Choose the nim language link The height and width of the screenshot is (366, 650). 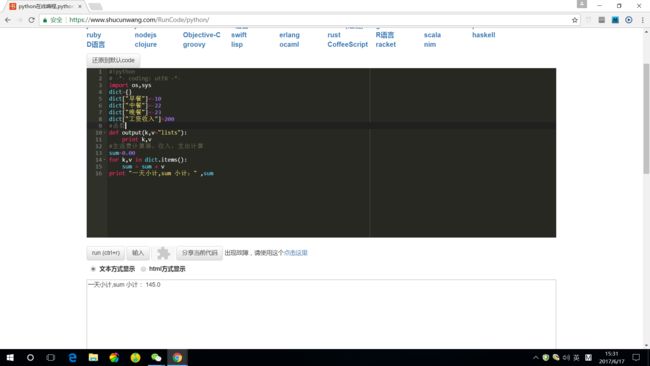[x=429, y=45]
